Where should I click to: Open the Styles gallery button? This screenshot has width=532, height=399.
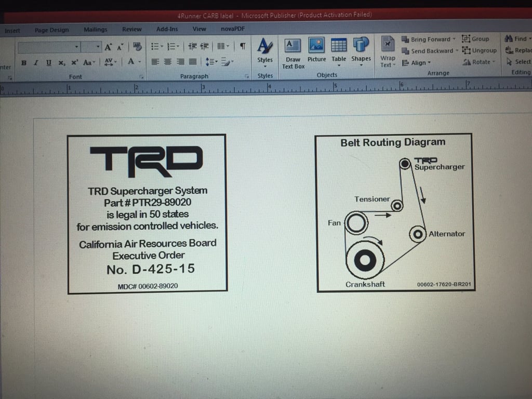265,51
